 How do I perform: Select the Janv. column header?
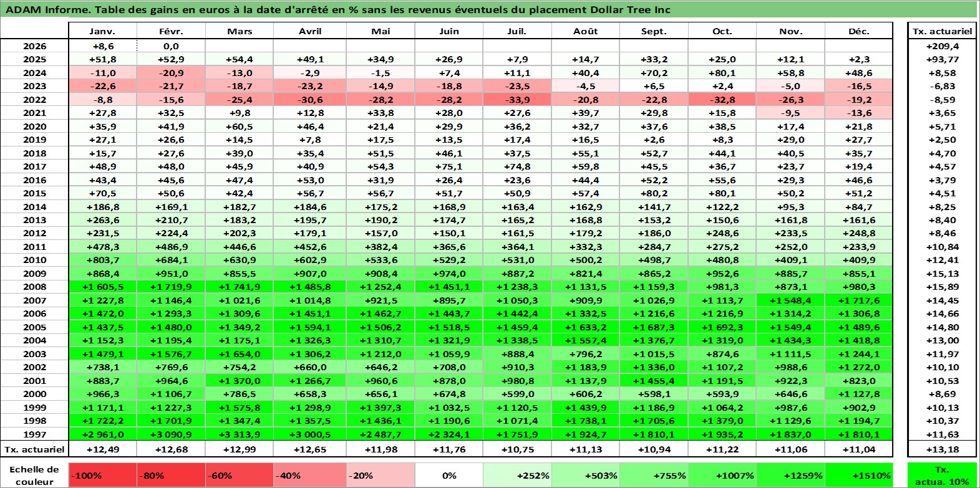click(102, 31)
